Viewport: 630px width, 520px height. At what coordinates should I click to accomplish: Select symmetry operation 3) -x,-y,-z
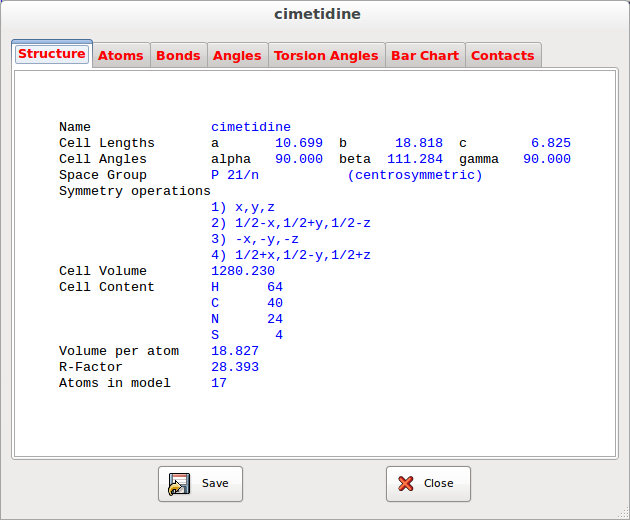(255, 239)
